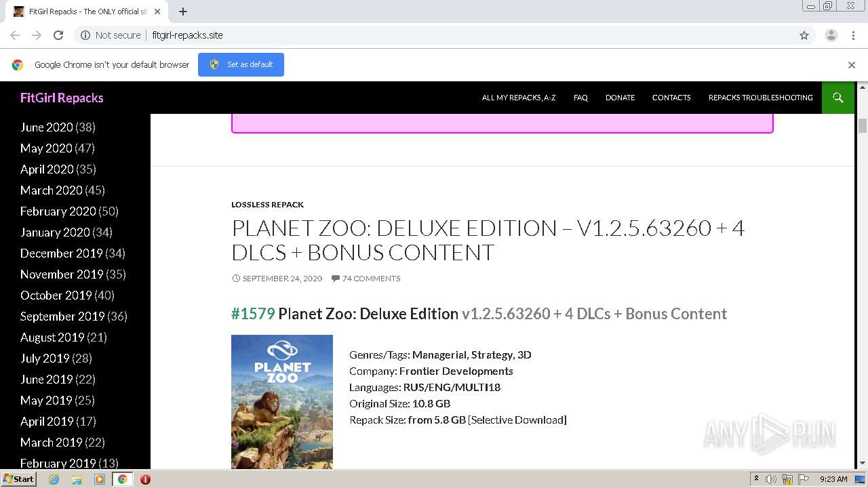Screen dimensions: 868x488
Task: Open media player taskbar icon
Action: [100, 479]
